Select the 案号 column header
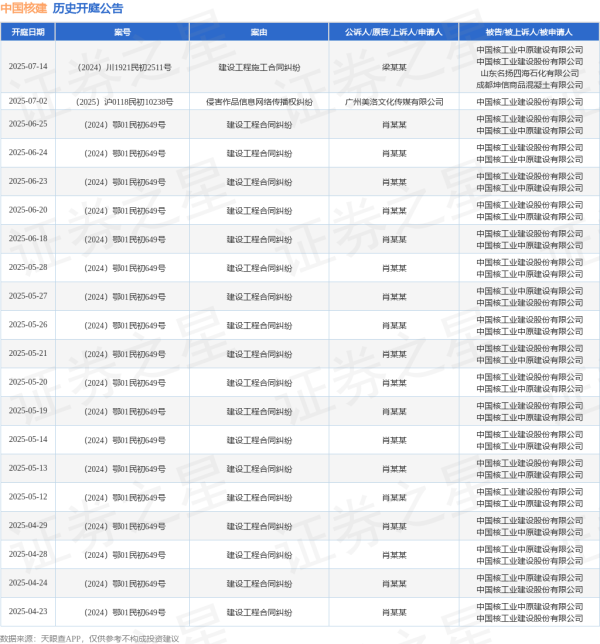Image resolution: width=600 pixels, height=644 pixels. tap(122, 32)
